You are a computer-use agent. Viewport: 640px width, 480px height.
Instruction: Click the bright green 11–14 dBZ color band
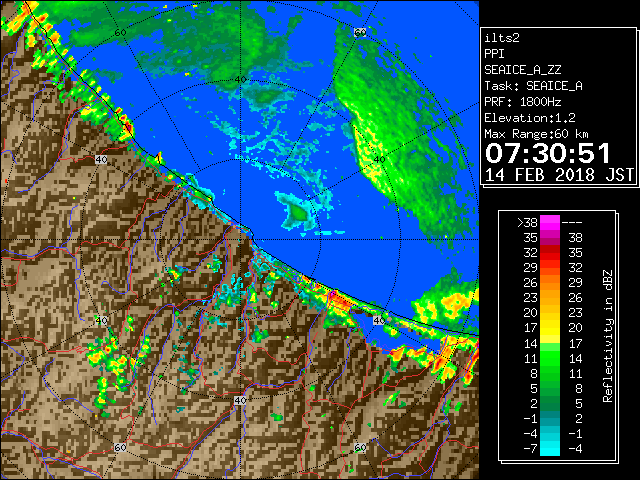click(x=550, y=358)
